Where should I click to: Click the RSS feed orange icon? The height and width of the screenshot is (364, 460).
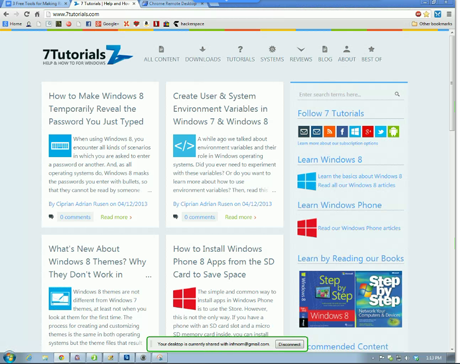pos(329,132)
